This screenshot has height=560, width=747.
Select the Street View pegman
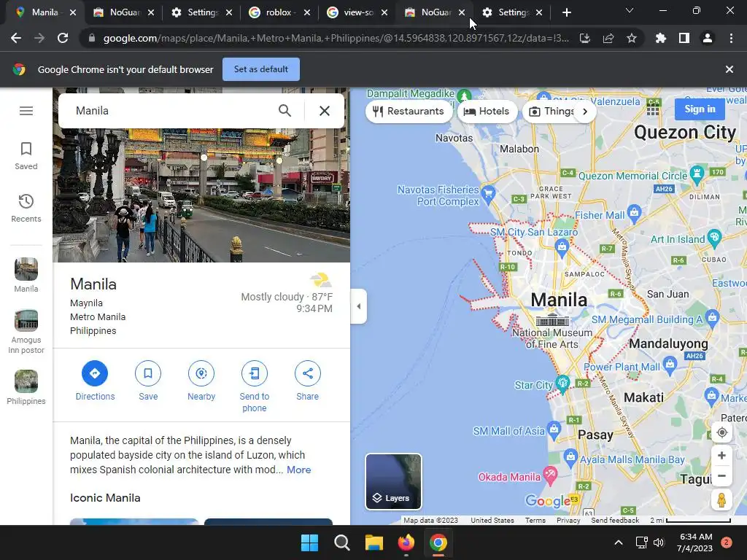click(721, 499)
